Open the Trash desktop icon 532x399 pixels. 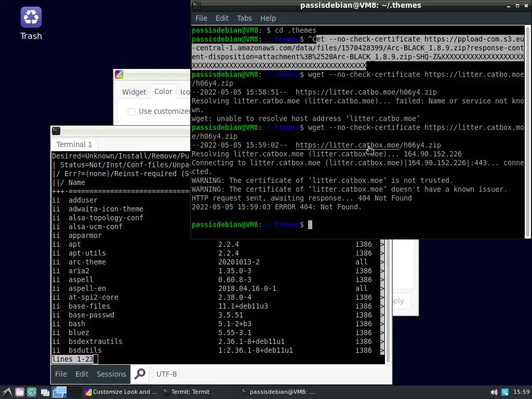point(31,24)
